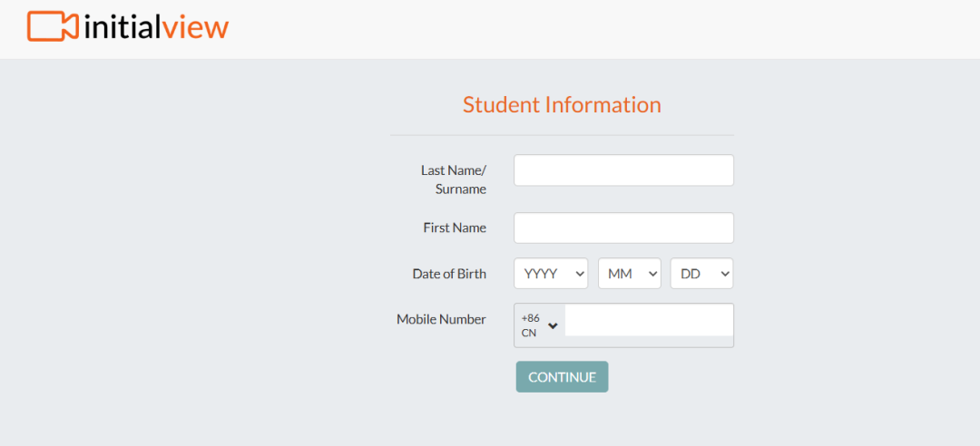Focus the Last Name/Surname text field
This screenshot has width=980, height=446.
click(623, 170)
